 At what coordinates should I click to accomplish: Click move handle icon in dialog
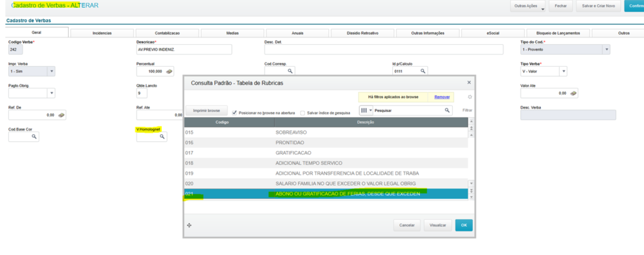tap(189, 225)
